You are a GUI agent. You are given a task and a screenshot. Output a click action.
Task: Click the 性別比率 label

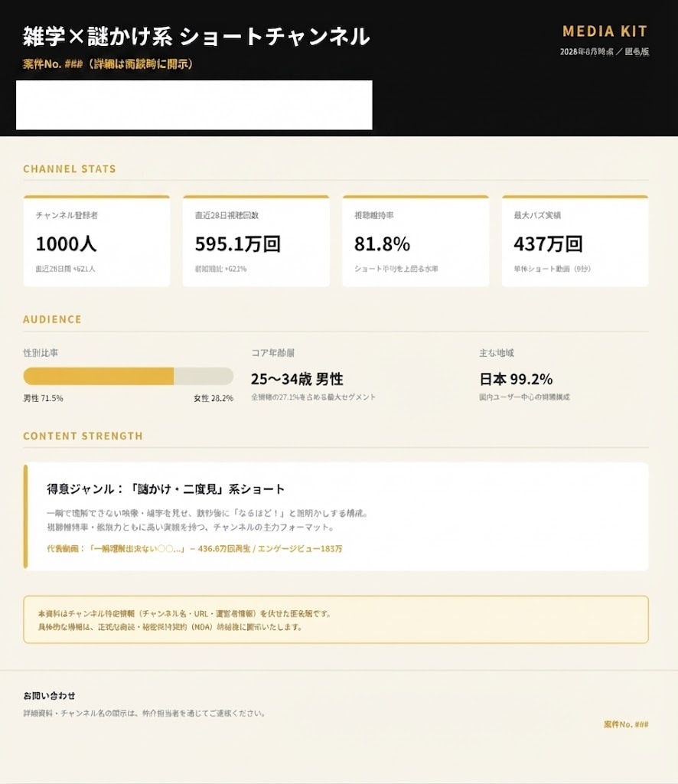pos(41,353)
